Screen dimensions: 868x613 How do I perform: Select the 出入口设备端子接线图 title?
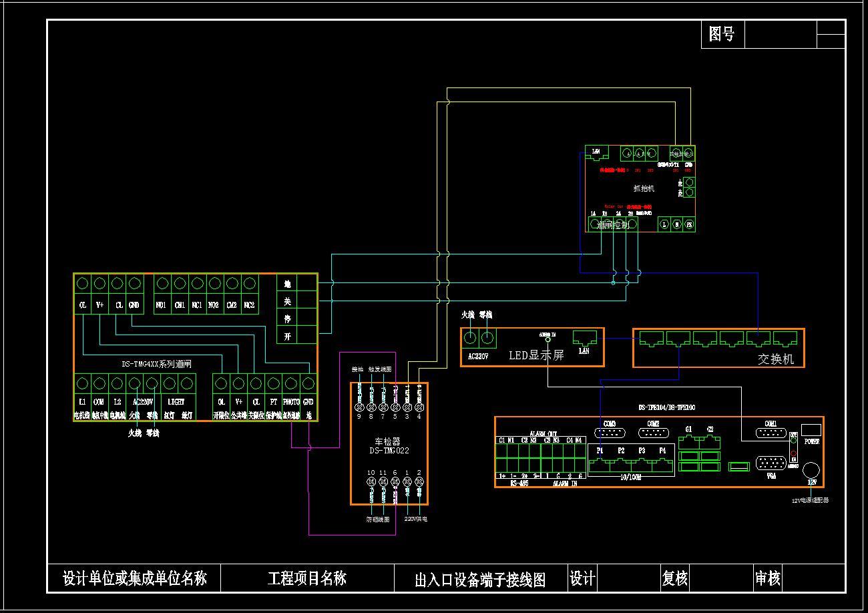tap(480, 580)
